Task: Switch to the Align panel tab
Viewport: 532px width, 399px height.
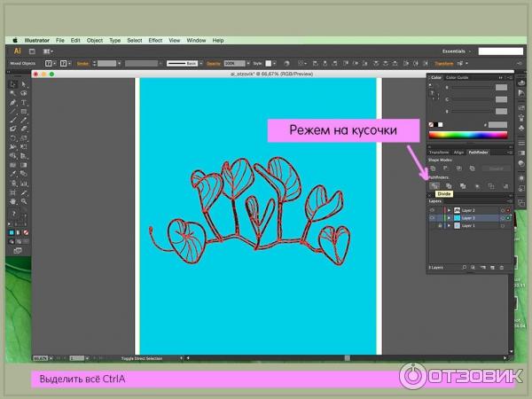Action: point(458,152)
